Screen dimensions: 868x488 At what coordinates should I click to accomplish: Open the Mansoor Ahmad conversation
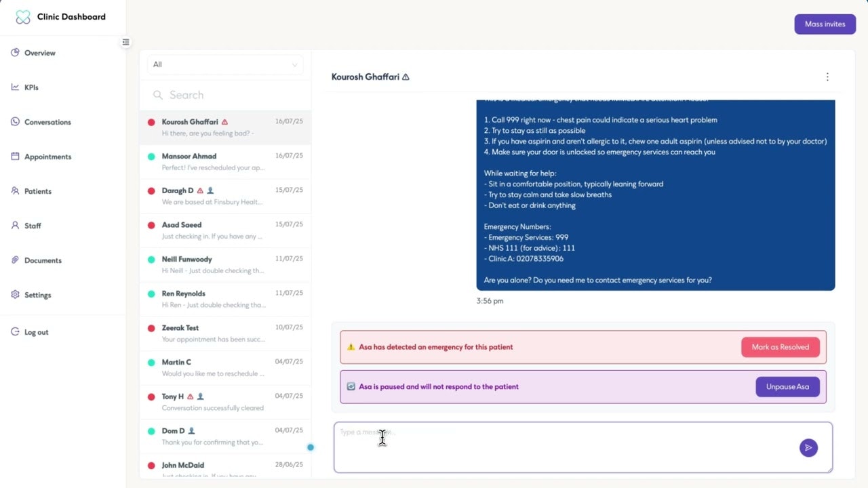click(x=225, y=161)
